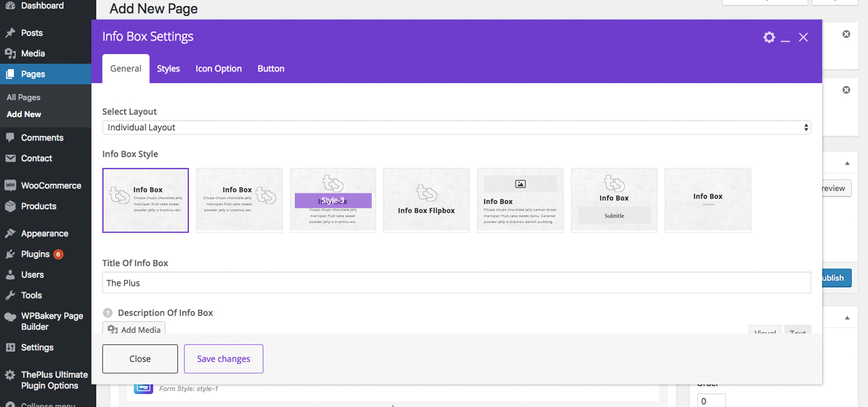
Task: Open WPBakery Page Builder menu
Action: 52,321
